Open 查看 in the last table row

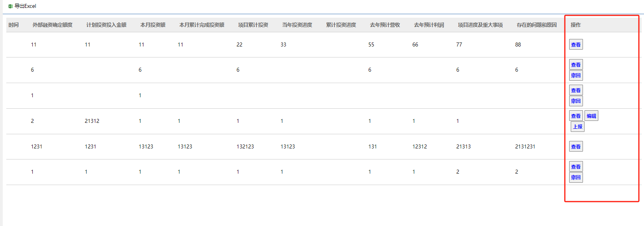pos(575,167)
